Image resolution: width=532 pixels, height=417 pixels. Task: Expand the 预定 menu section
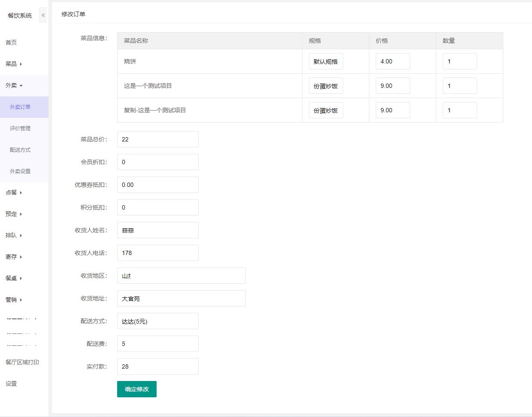click(x=14, y=214)
